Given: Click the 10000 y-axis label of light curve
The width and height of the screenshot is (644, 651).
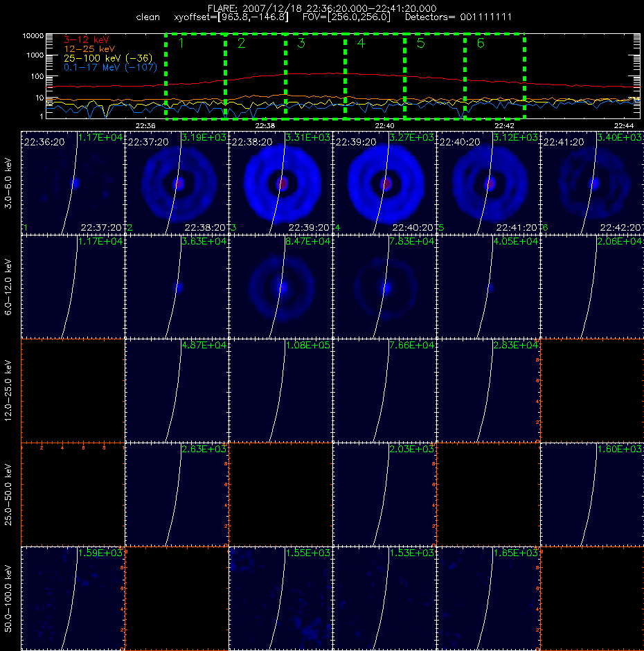Looking at the screenshot, I should (x=33, y=36).
